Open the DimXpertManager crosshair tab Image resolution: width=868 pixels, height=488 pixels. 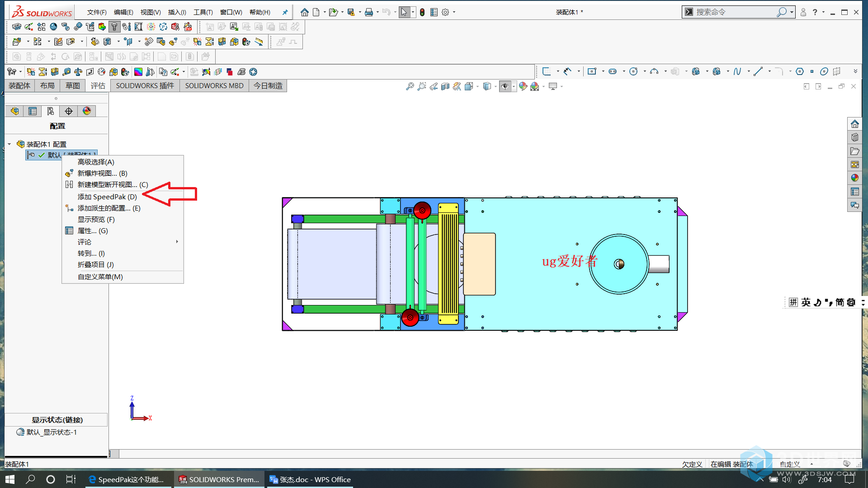tap(69, 111)
